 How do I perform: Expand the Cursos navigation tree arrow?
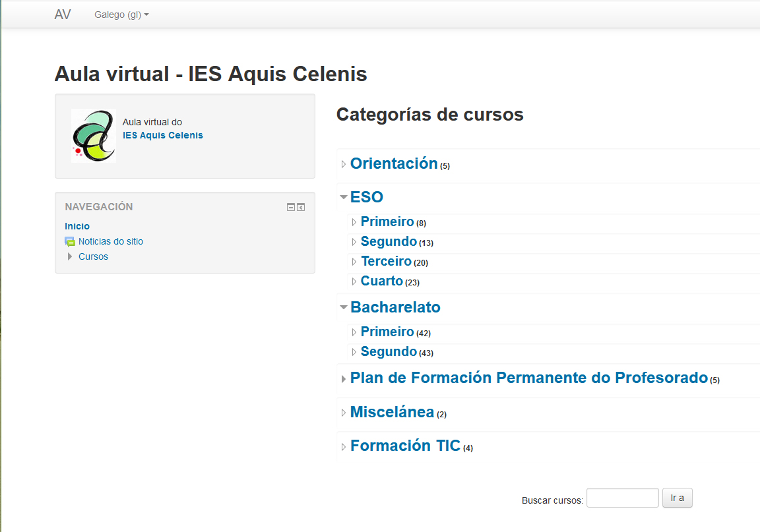(70, 256)
